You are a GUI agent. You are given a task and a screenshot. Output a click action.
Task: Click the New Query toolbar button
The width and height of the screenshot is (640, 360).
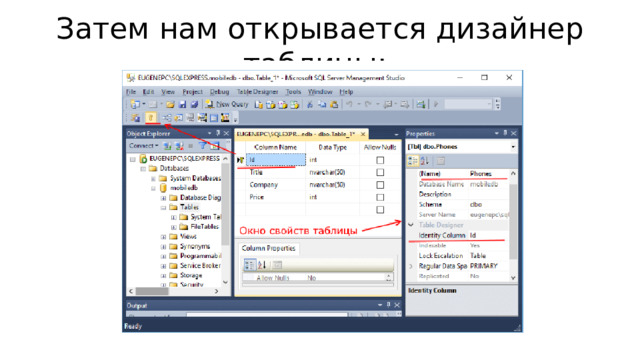(x=227, y=104)
